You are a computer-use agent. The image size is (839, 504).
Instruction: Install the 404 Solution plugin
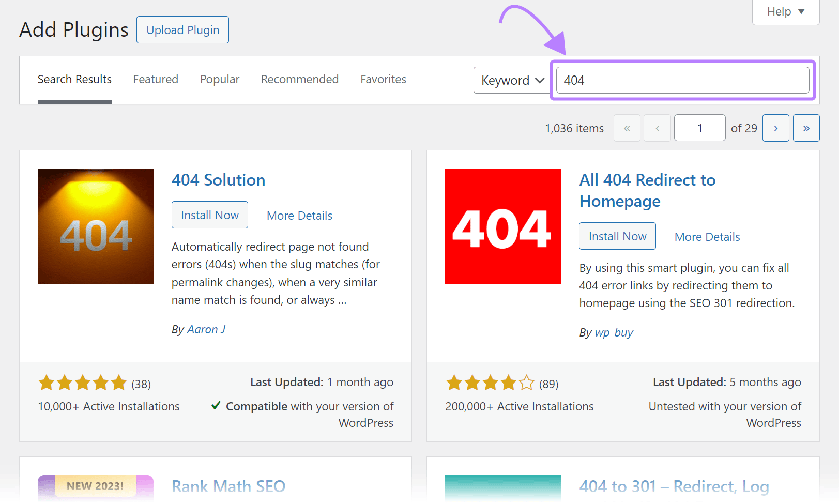coord(209,215)
